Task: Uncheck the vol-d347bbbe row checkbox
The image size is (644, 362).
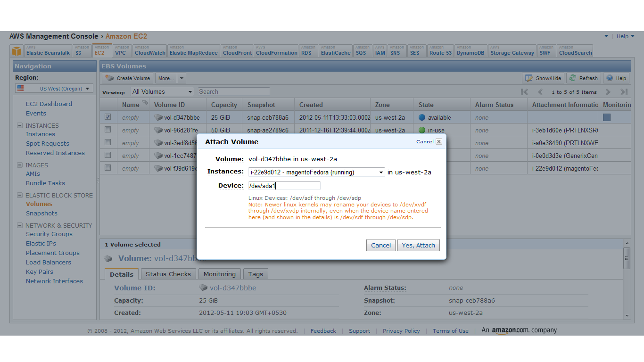Action: pos(108,117)
